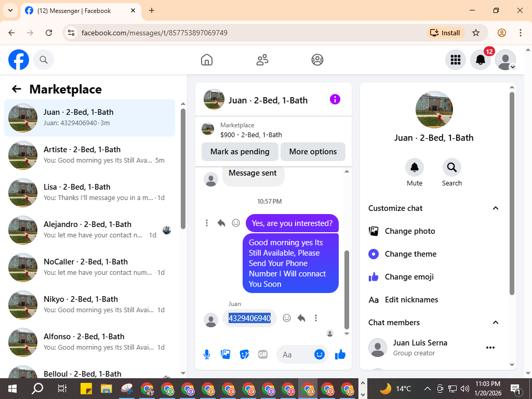
Task: Click Change photo option
Action: click(x=434, y=231)
